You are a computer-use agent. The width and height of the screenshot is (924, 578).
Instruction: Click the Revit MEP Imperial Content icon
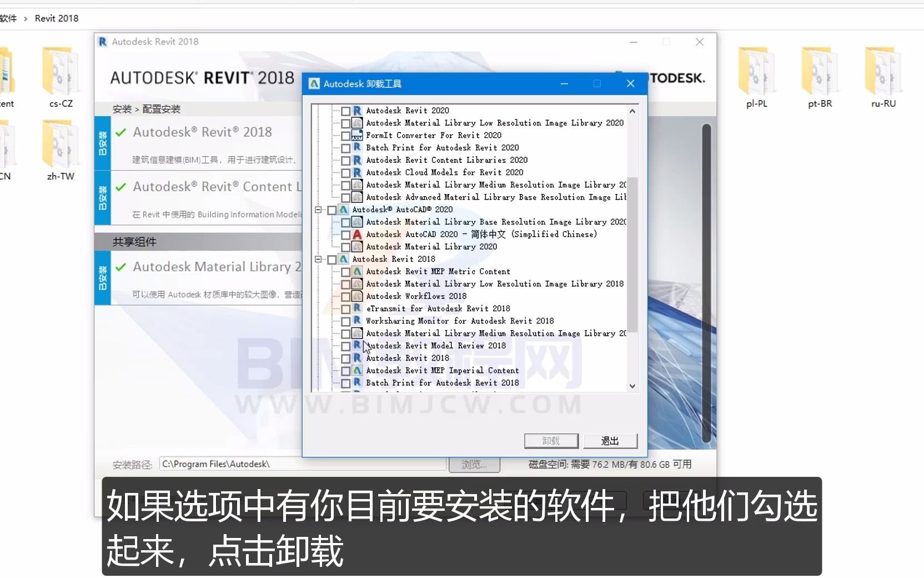[357, 371]
